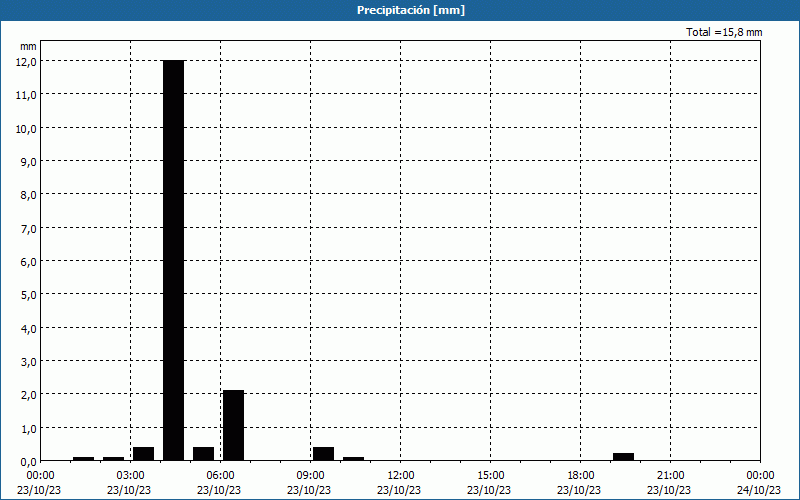The height and width of the screenshot is (500, 800).
Task: Select the 10,0 y-axis value
Action: 26,129
